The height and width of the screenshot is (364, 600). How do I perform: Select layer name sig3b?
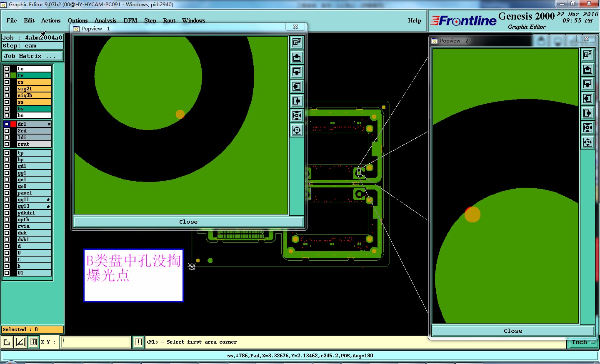point(34,95)
